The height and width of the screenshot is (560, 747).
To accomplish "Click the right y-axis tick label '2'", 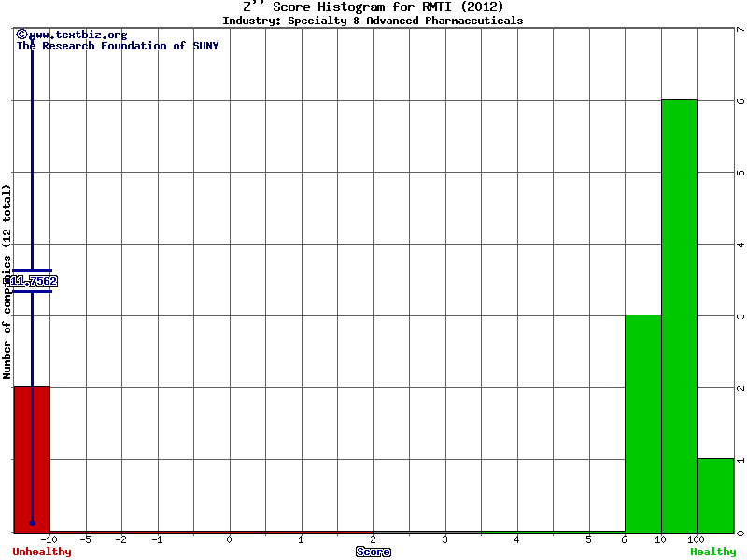I will 740,388.
